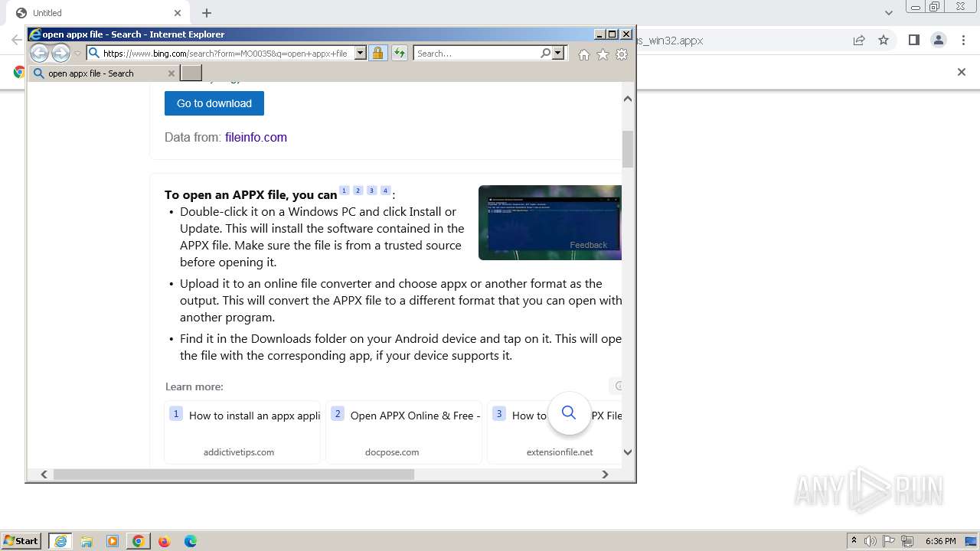Open the File Explorer folder taskbar icon
This screenshot has width=980, height=551.
click(x=87, y=541)
